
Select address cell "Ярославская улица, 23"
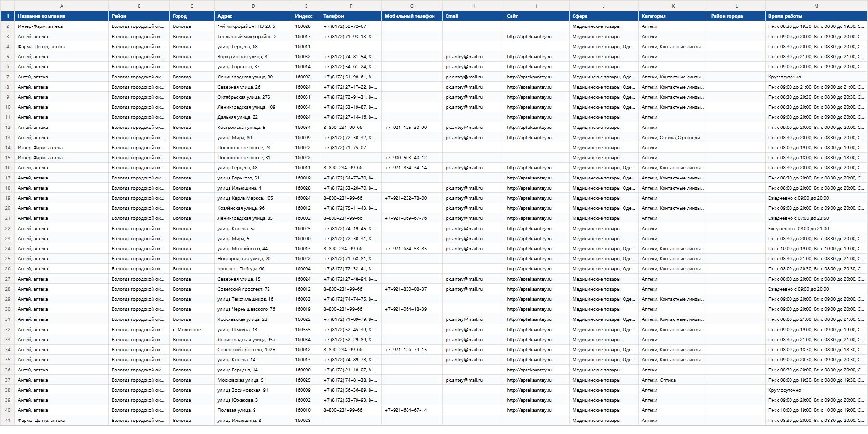[x=253, y=319]
